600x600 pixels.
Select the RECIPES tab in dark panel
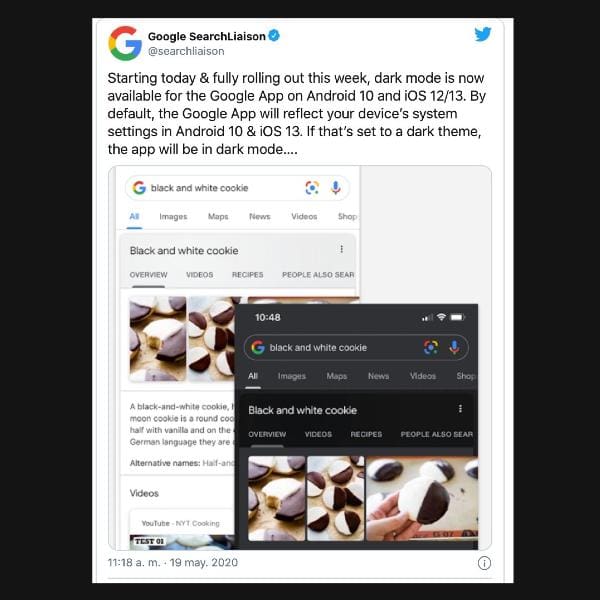[x=366, y=434]
